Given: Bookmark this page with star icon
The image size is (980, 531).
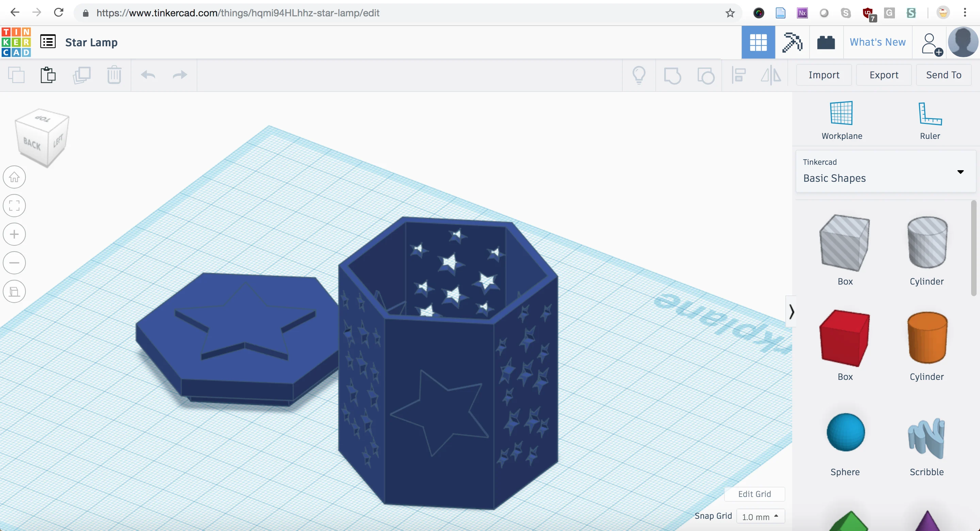Looking at the screenshot, I should coord(730,13).
